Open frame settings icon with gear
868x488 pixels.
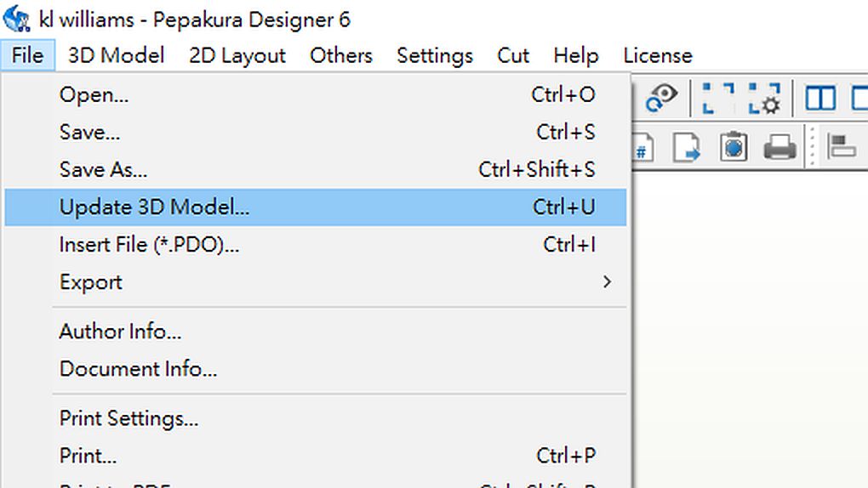tap(764, 98)
